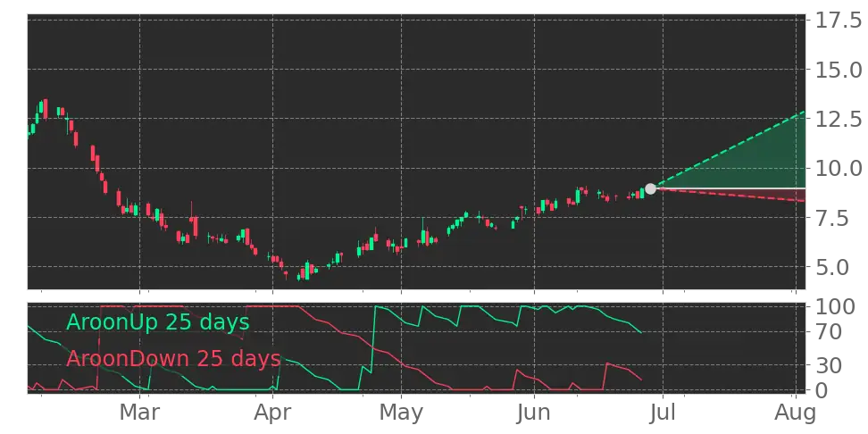The image size is (868, 434).
Task: Click the 70 Aroon axis label
Action: 827,332
